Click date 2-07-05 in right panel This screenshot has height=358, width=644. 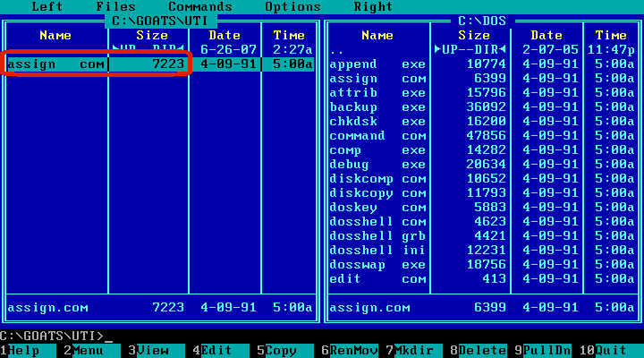[x=550, y=50]
